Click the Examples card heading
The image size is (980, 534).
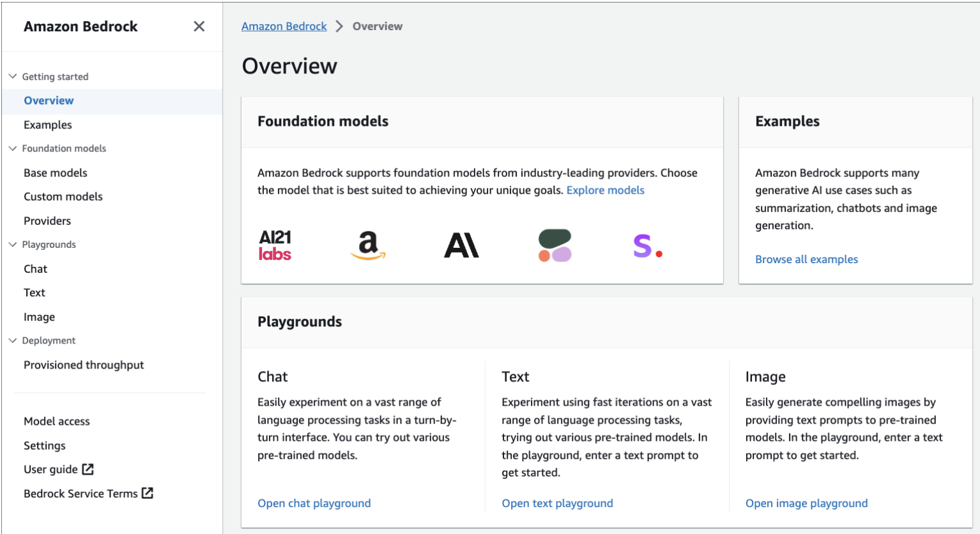(x=788, y=121)
